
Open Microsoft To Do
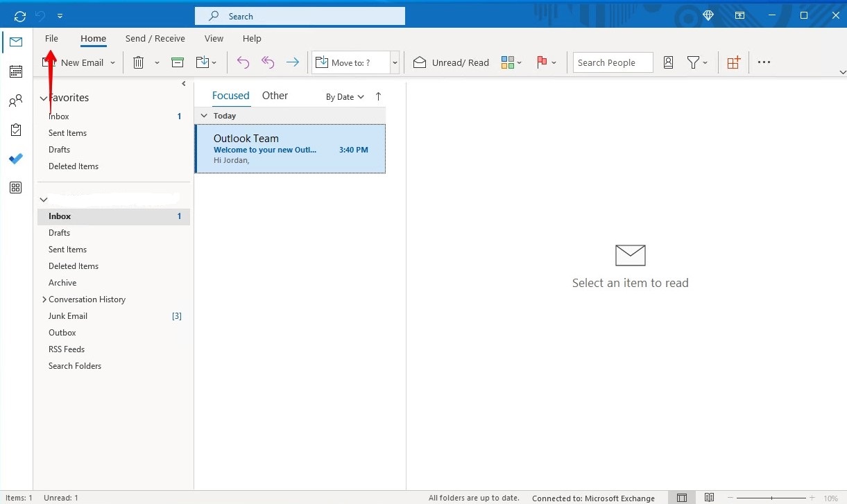pyautogui.click(x=15, y=159)
